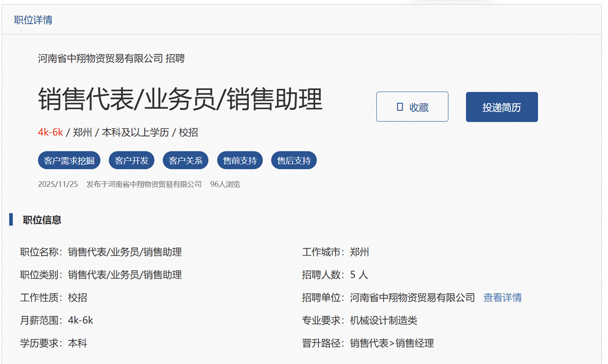
Task: Click the 发布于河南省中翔物资贸易有限公司 publisher text
Action: tap(144, 184)
